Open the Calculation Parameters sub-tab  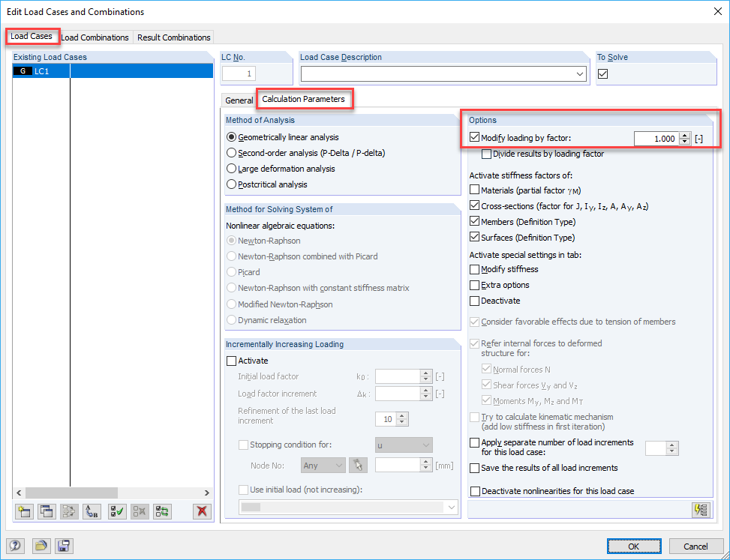pyautogui.click(x=304, y=99)
